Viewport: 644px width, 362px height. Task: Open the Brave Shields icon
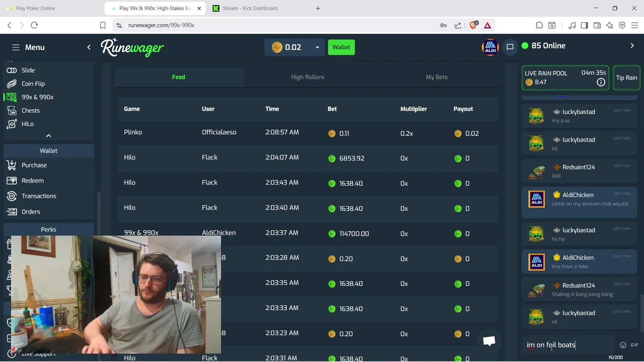pos(473,25)
